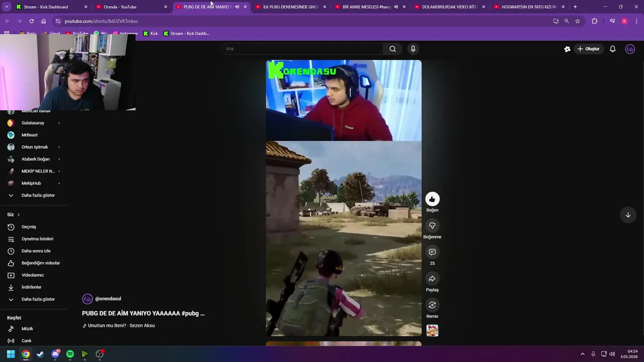Go to next short with down arrow
The width and height of the screenshot is (644, 362).
(628, 215)
